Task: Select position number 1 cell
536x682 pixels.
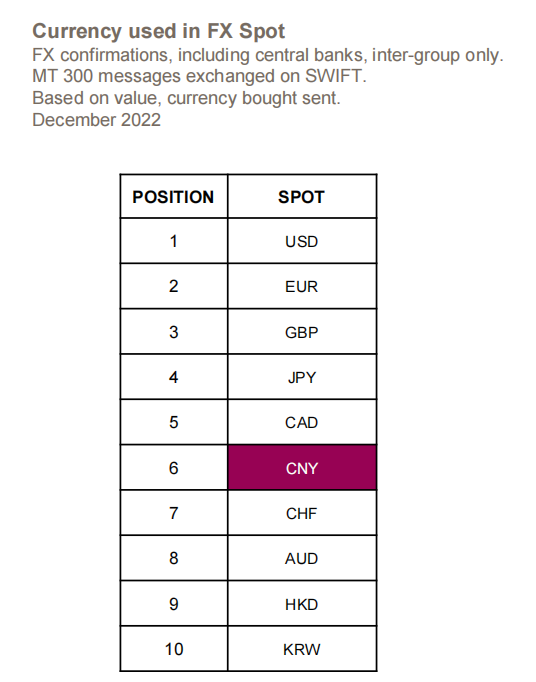Action: click(x=174, y=241)
